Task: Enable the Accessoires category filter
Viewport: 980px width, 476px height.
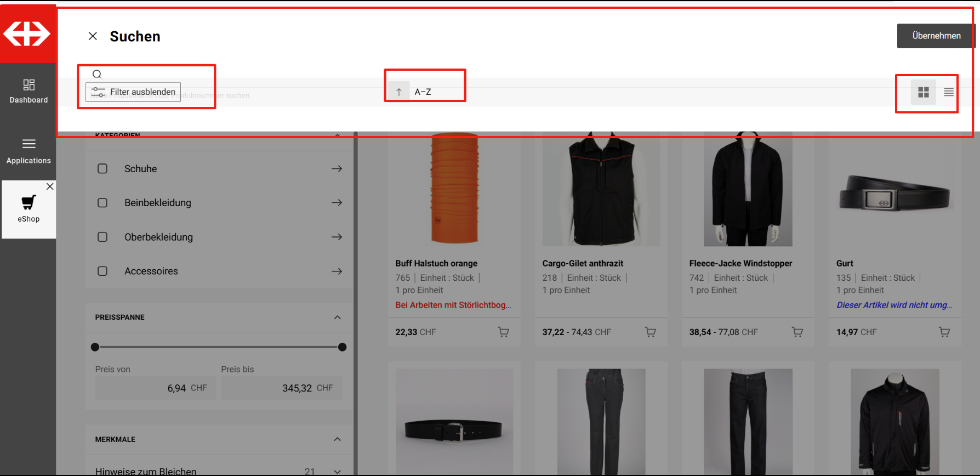Action: (102, 271)
